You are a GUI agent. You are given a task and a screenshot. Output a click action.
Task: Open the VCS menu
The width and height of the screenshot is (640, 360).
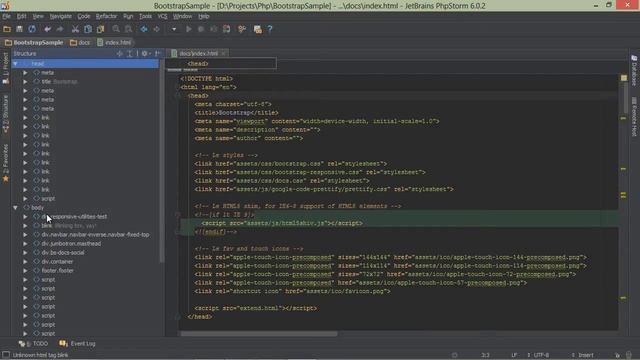(162, 16)
